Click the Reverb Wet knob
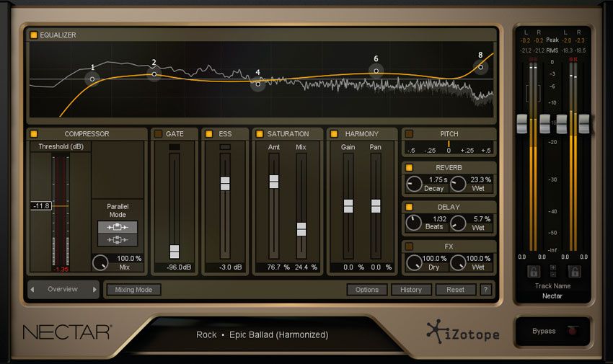Viewport: 613px width, 364px height. pos(458,184)
